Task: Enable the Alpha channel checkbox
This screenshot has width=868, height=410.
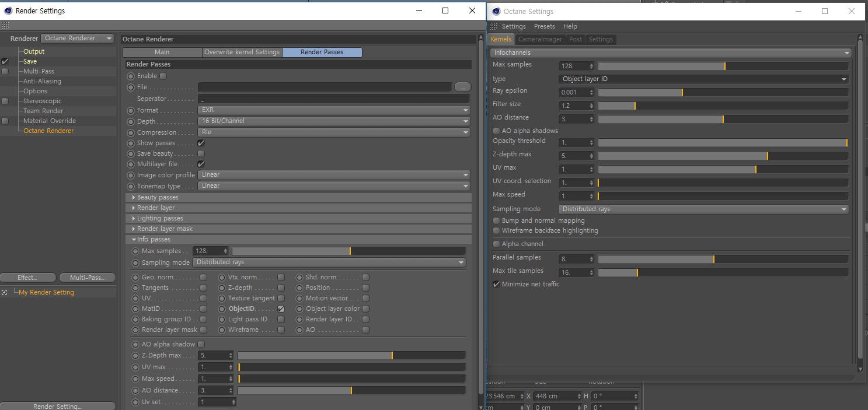Action: [x=496, y=244]
